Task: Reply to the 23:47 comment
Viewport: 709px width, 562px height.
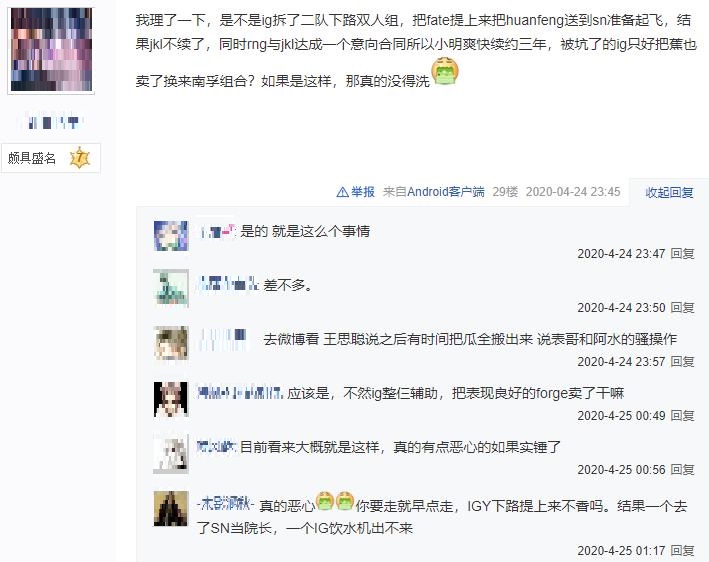Action: pos(682,254)
